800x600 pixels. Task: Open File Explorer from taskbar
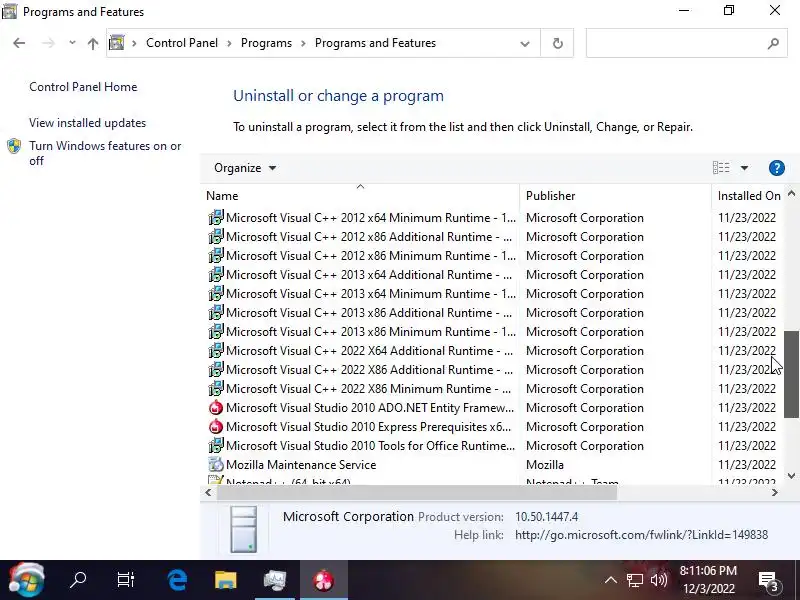pos(226,580)
